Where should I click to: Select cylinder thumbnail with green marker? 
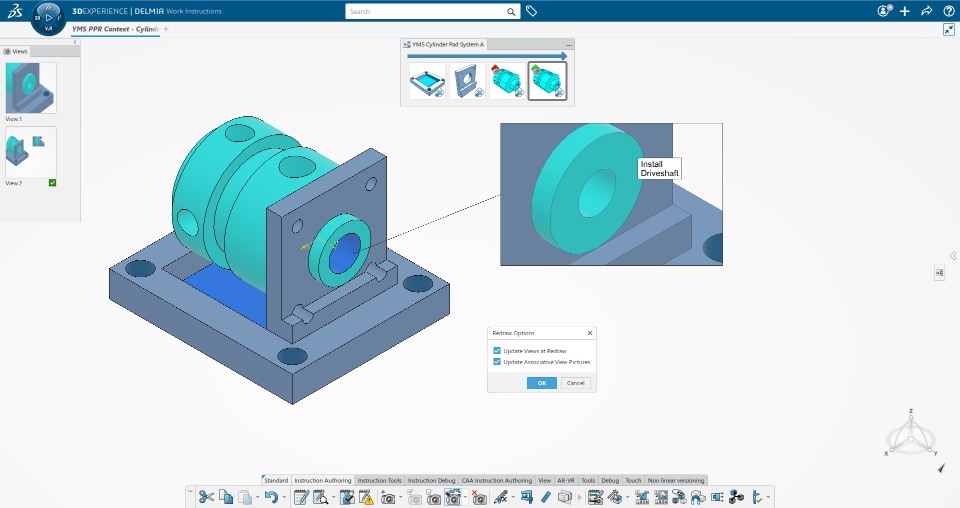pyautogui.click(x=547, y=80)
